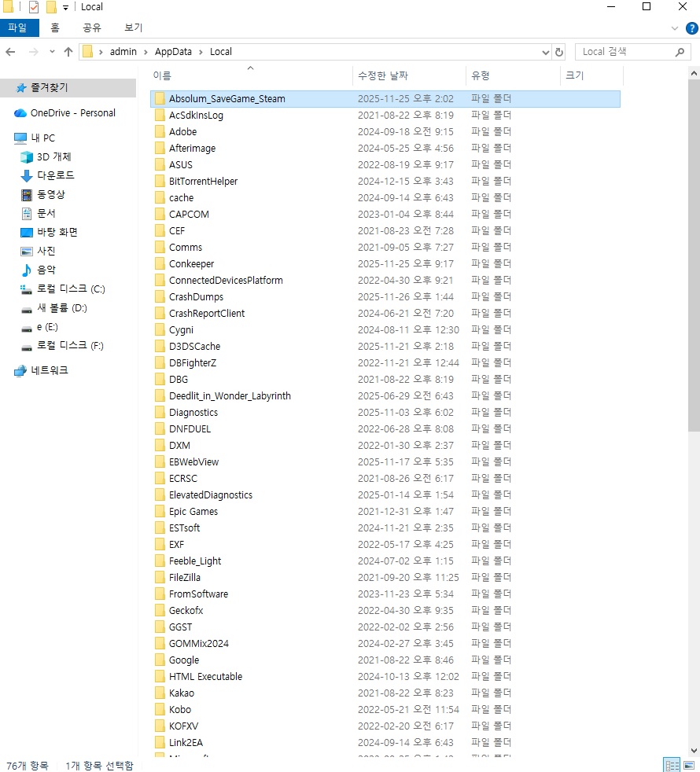700x772 pixels.
Task: Click the Up one level arrow
Action: click(x=68, y=52)
